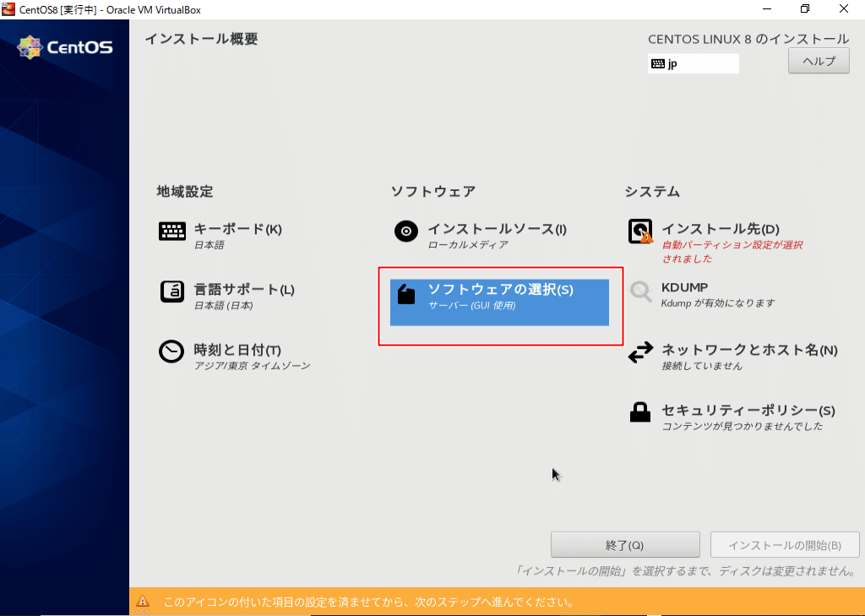This screenshot has width=865, height=616.
Task: Open ネットワークとホスト名(N) label
Action: [x=750, y=350]
